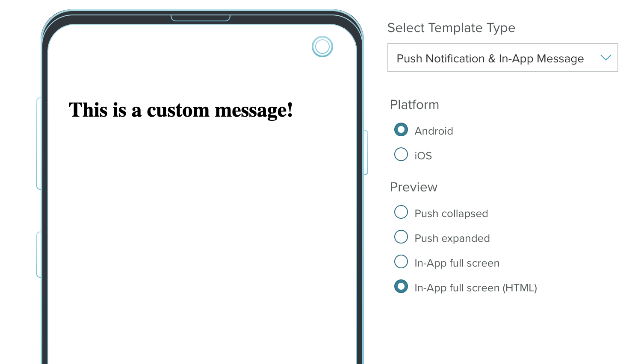Click the "iOS" label text
638x364 pixels.
(x=423, y=156)
